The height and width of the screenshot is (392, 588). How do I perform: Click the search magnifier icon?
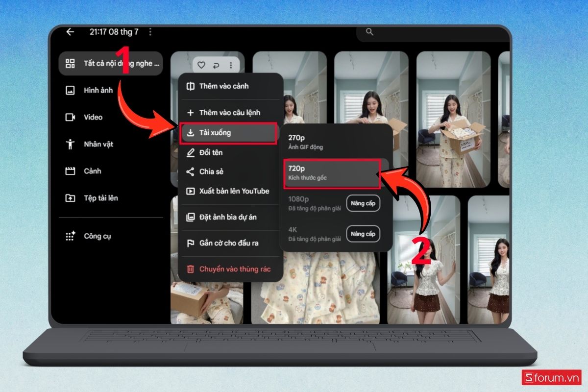point(369,32)
